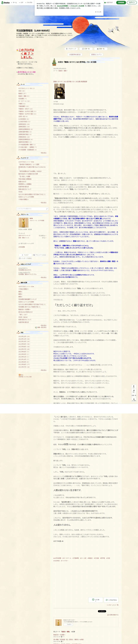The image size is (138, 644).
Task: Click the 新規登録 button
Action: [121, 2]
